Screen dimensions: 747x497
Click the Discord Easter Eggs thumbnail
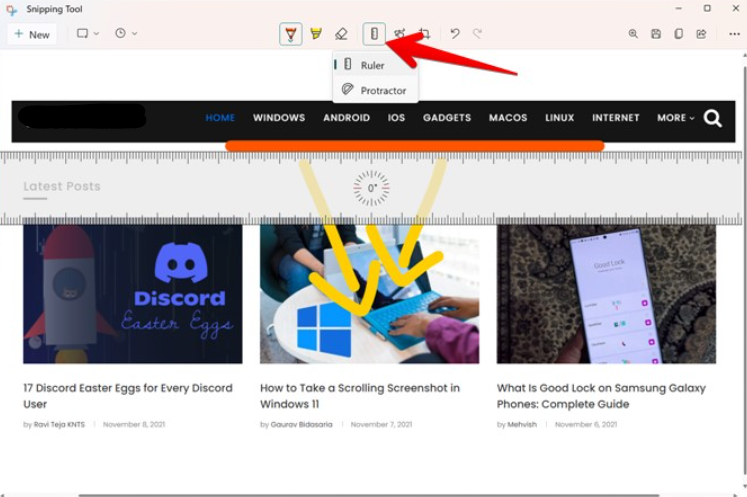(x=132, y=294)
